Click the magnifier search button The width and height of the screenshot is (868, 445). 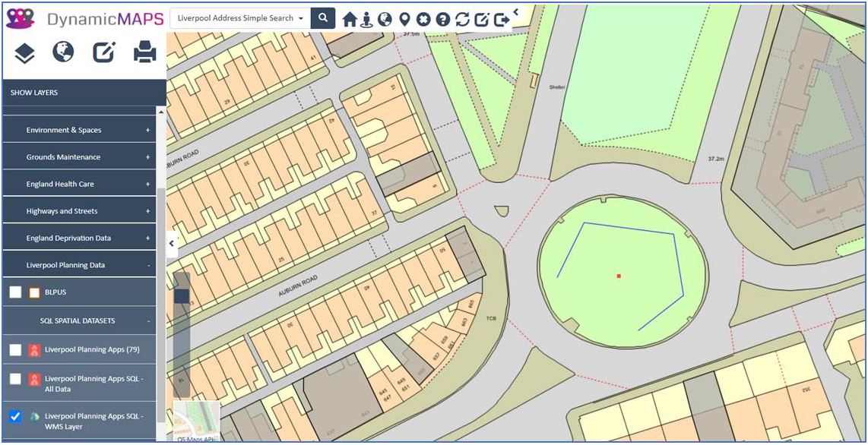coord(323,18)
